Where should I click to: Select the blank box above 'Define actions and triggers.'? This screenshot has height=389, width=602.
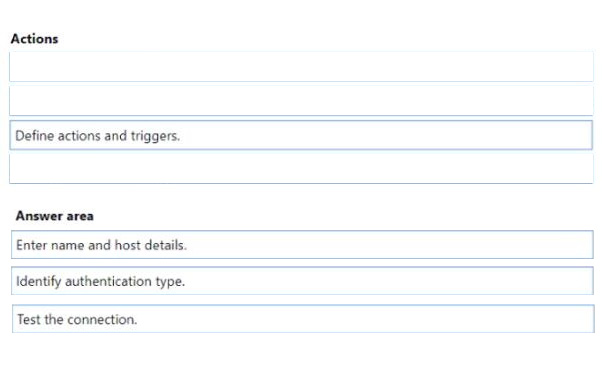click(301, 101)
